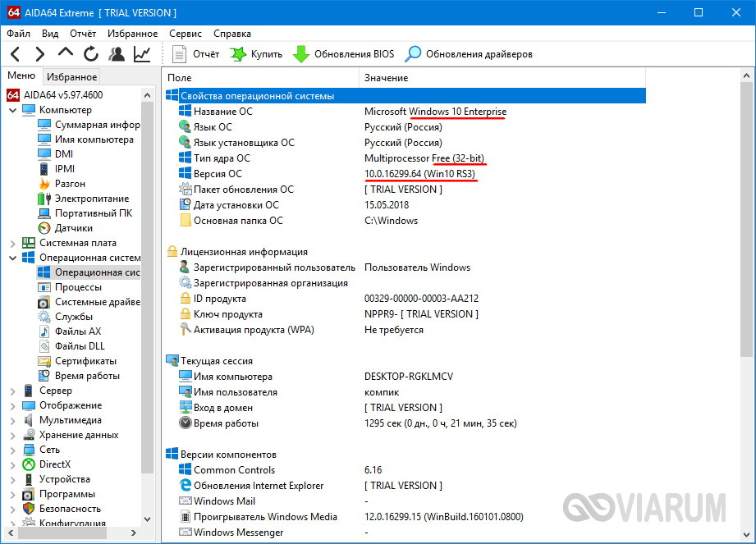Expand the DirectX tree node
This screenshot has width=756, height=544.
click(13, 465)
